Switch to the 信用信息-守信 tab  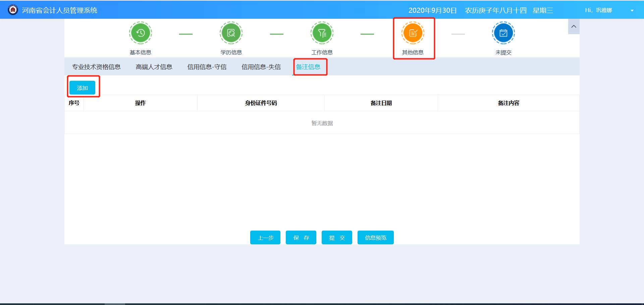[207, 67]
